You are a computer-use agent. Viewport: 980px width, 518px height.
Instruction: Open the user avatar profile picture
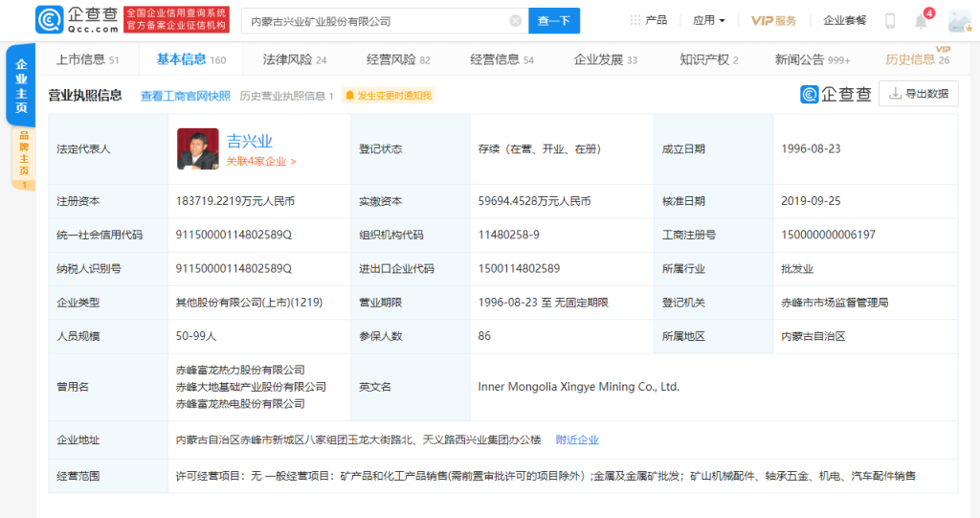pos(960,21)
